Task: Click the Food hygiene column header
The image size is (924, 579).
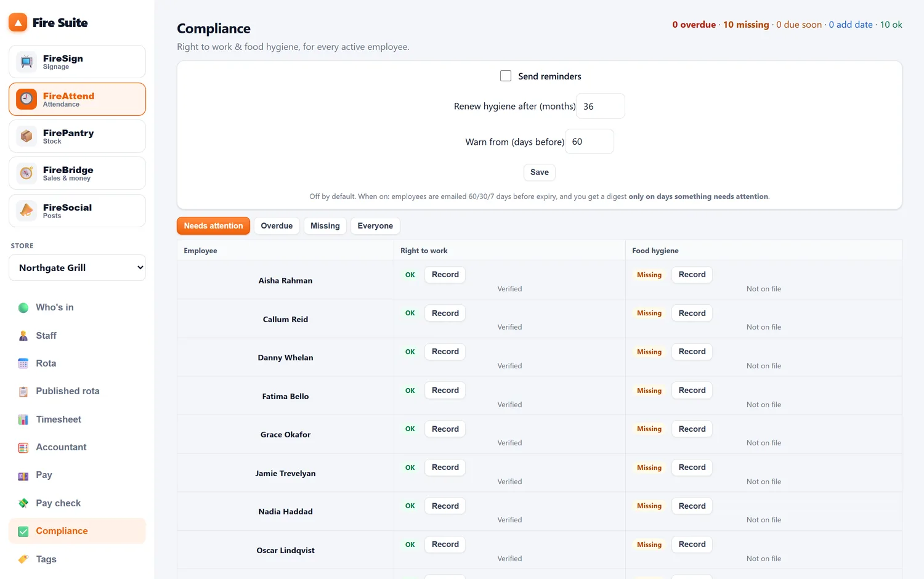Action: 655,251
